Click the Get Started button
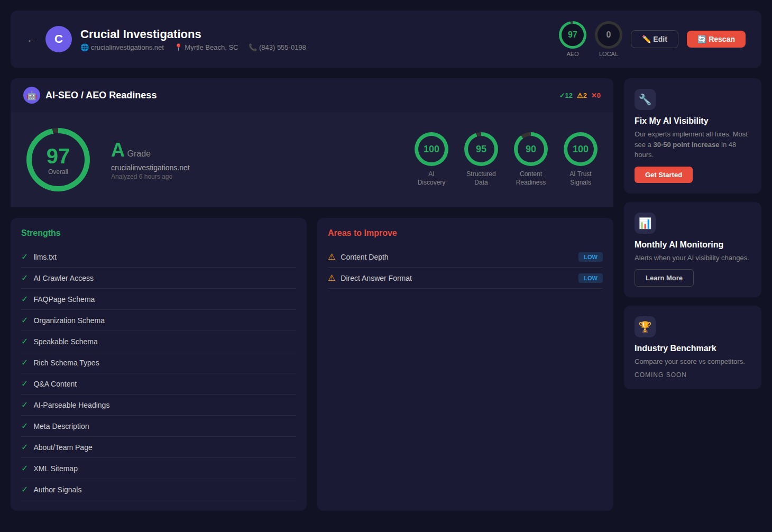Viewport: 772px width, 532px height. 663,175
